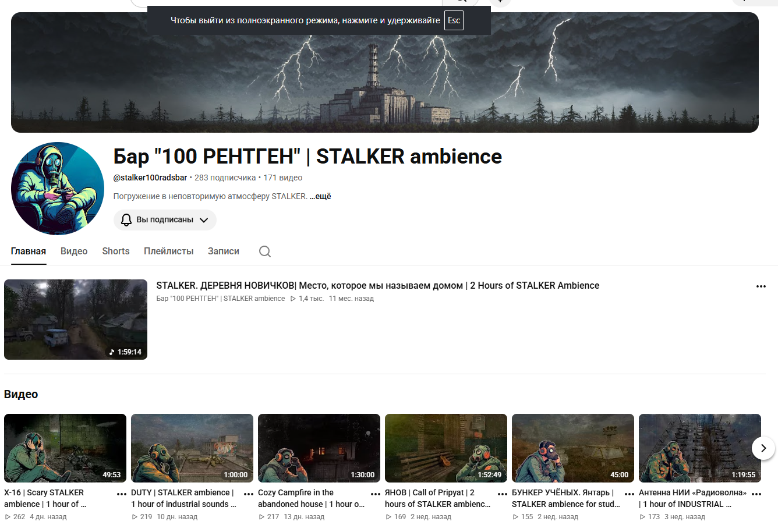Click the 13 дн. назад date under Cozy Campfire
Image resolution: width=778 pixels, height=532 pixels.
click(x=304, y=517)
